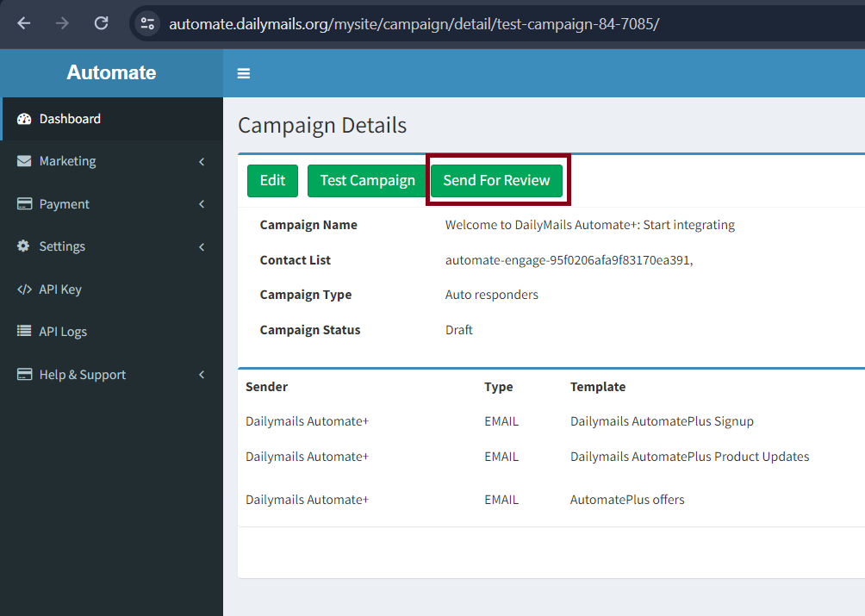
Task: Click the API Logs list icon
Action: pyautogui.click(x=24, y=332)
